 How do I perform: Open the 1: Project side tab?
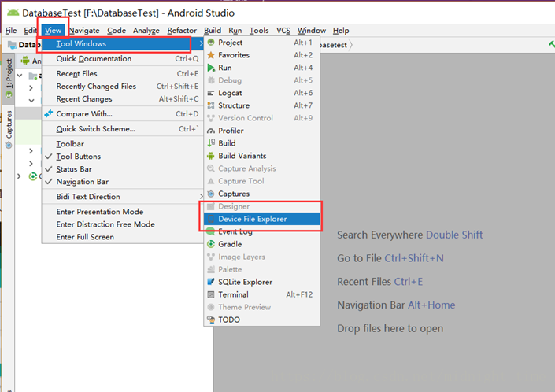pyautogui.click(x=9, y=79)
